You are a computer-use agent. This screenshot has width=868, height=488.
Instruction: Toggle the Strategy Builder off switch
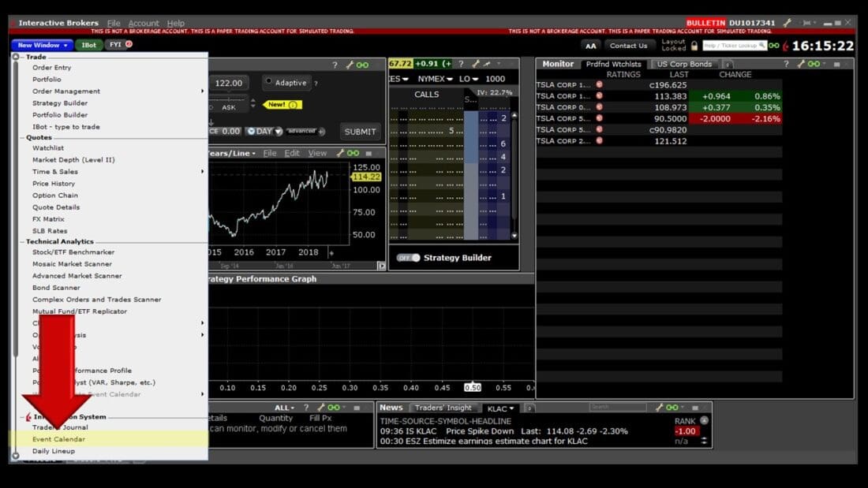(408, 258)
